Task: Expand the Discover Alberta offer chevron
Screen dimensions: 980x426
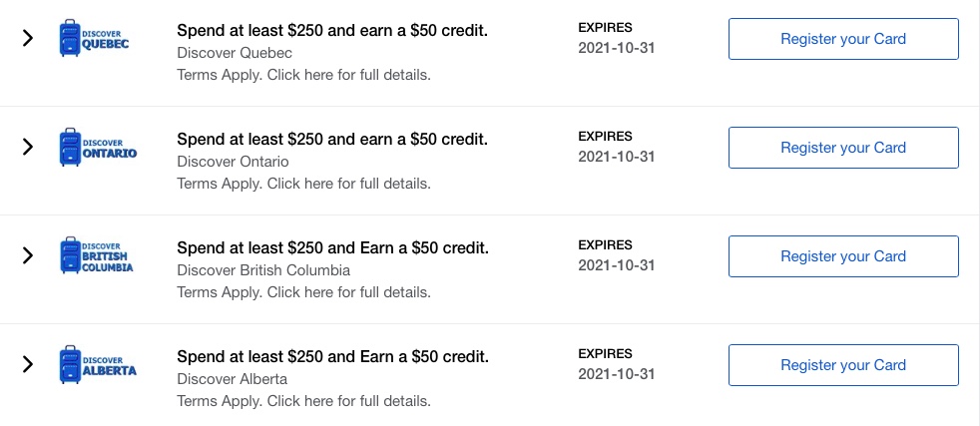Action: click(x=28, y=365)
